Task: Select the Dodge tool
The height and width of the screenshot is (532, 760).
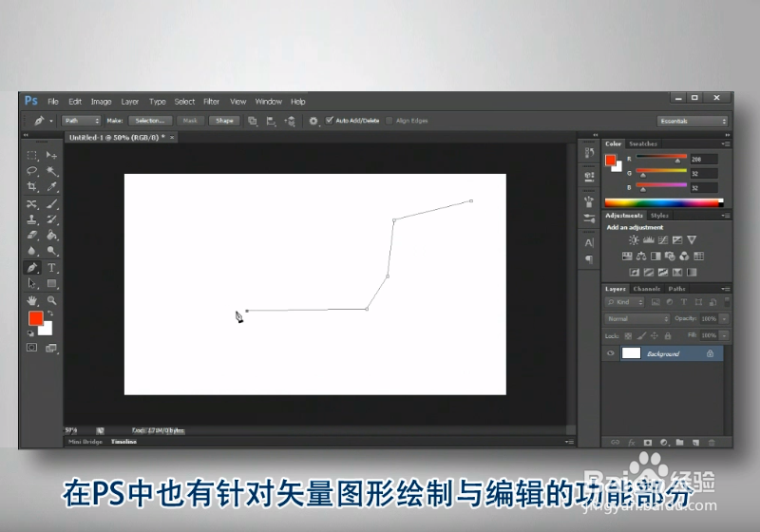Action: click(x=51, y=251)
